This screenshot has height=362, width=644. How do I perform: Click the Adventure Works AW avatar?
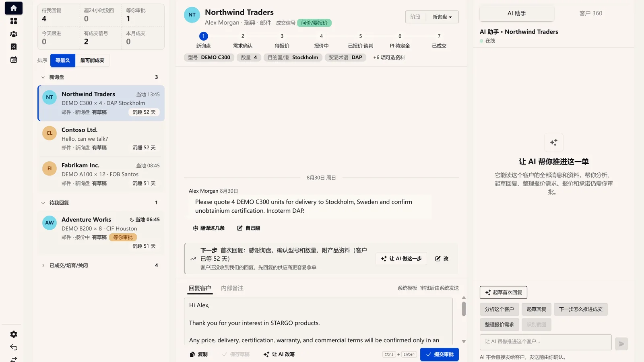(x=50, y=223)
